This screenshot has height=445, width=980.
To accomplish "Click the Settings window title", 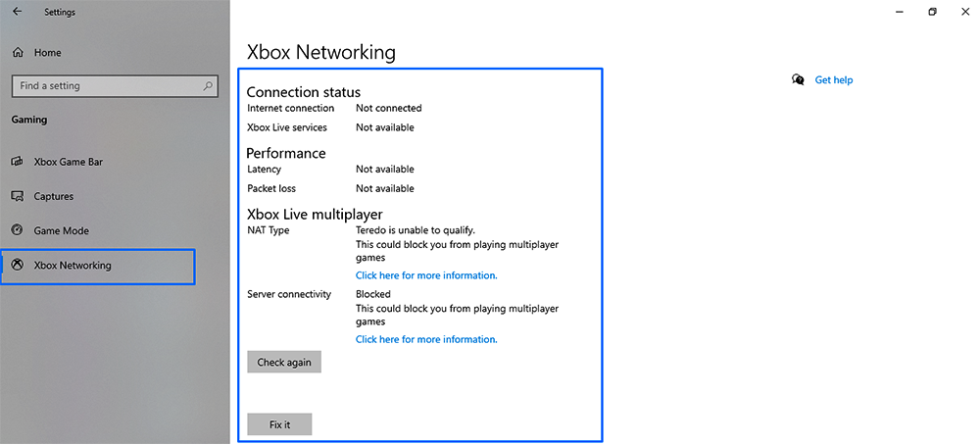I will coord(60,12).
